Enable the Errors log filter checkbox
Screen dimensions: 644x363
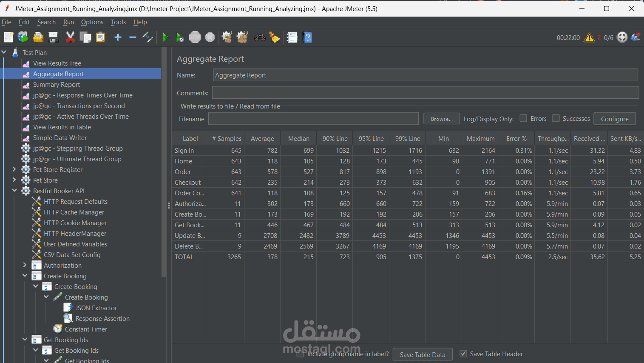pos(523,118)
